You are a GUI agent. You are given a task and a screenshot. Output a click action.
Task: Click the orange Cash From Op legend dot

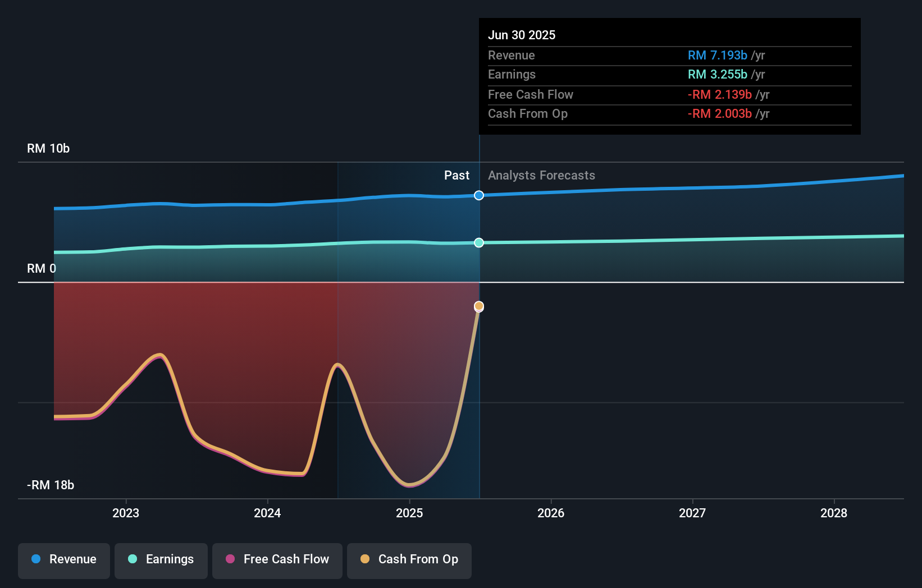point(365,559)
